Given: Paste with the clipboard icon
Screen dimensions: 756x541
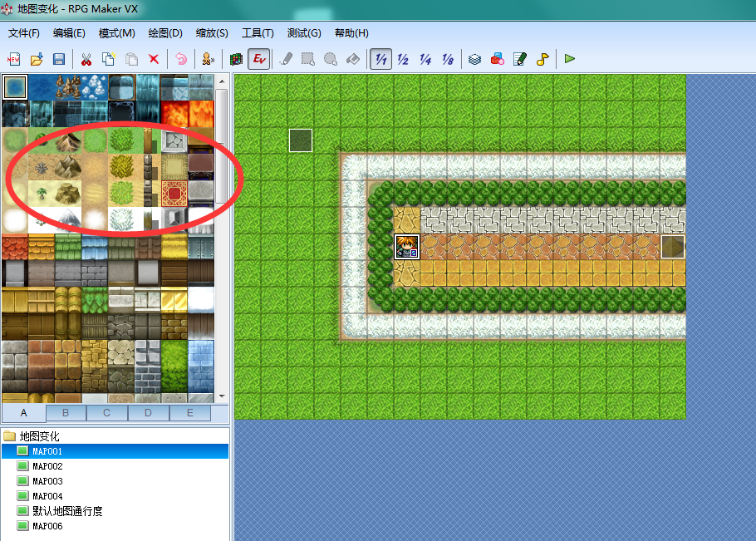Looking at the screenshot, I should click(x=131, y=59).
